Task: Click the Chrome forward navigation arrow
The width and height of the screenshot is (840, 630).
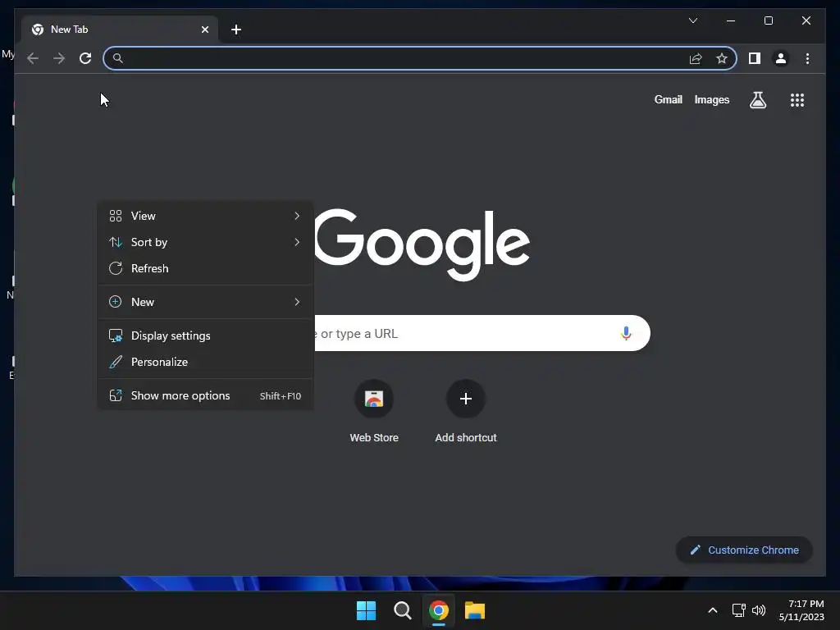Action: click(59, 58)
